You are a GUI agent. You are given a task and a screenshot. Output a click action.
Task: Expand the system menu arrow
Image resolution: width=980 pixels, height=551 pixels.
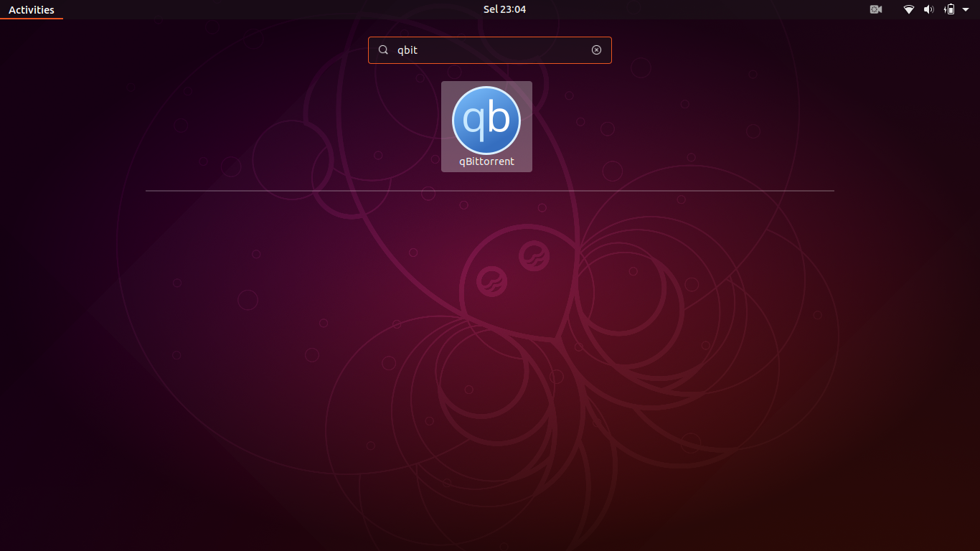966,9
